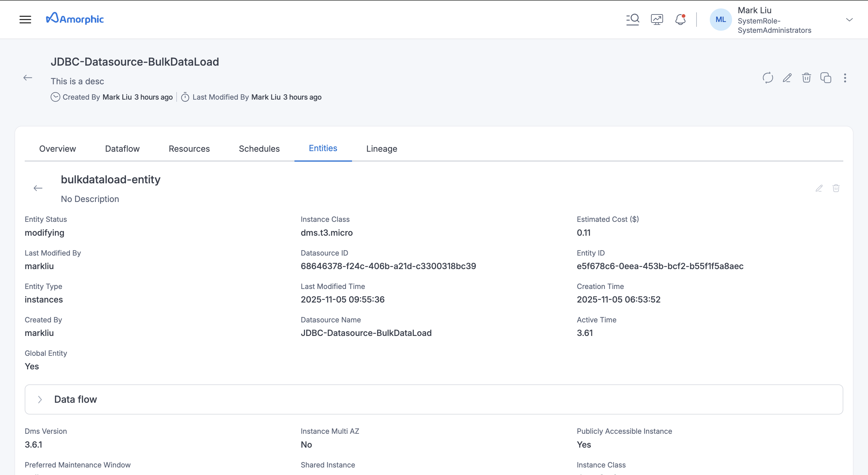Edit the JDBC-Datasource-BulkDataLoad datasource
Viewport: 868px width, 475px height.
click(787, 78)
